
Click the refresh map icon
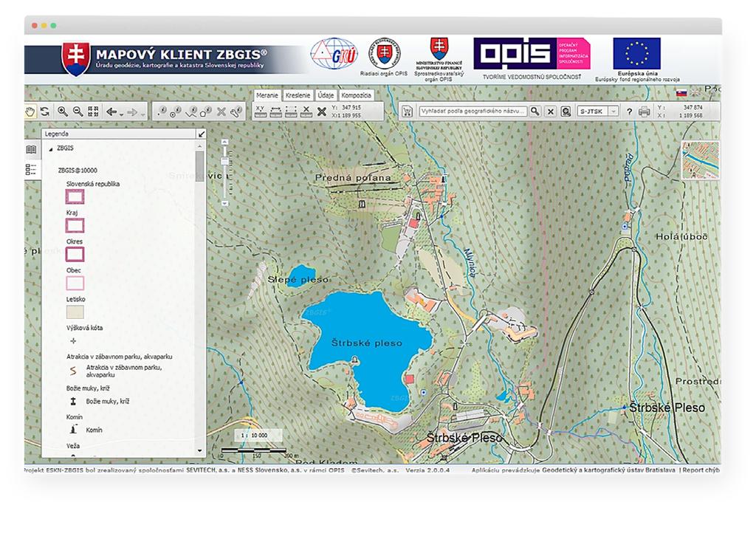click(45, 111)
